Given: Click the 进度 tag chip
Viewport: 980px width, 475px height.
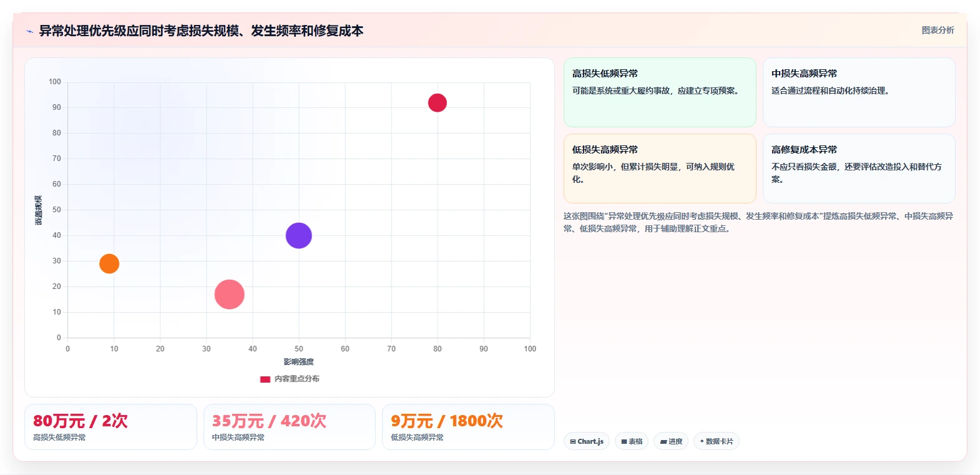Looking at the screenshot, I should click(x=671, y=441).
